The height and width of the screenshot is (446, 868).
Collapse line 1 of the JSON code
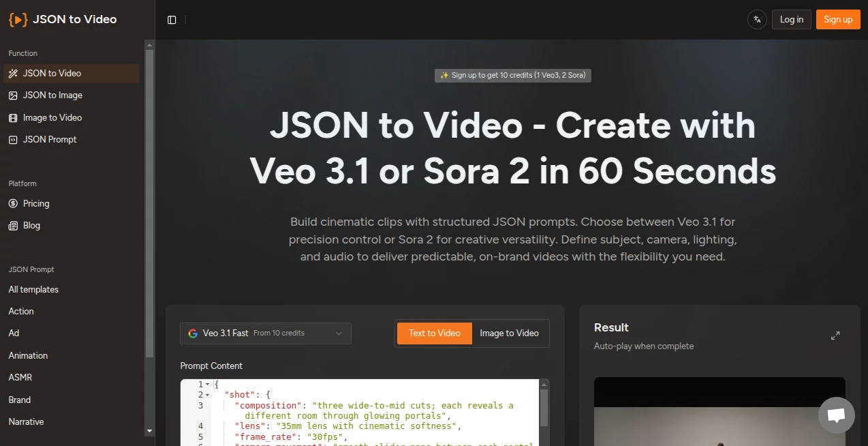206,383
